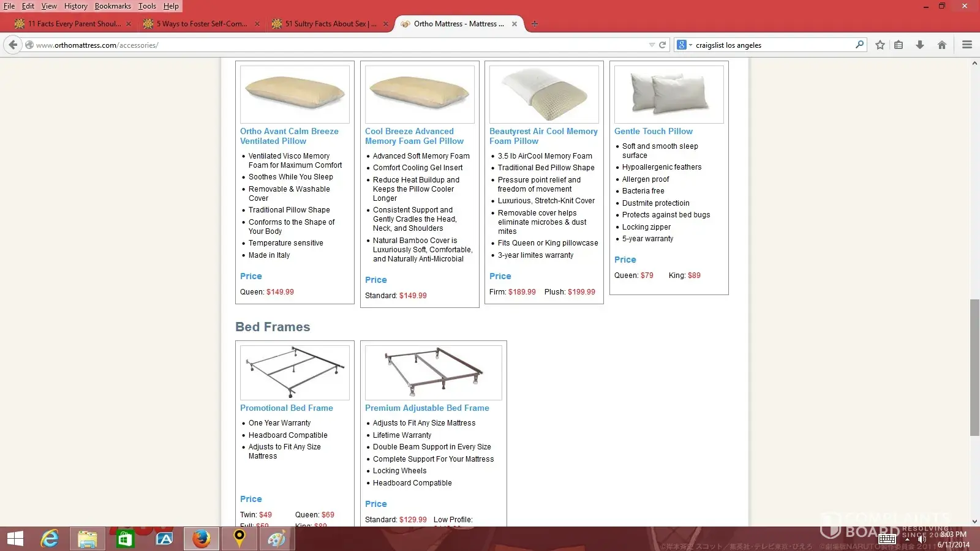Open the 'Premium Adjustable Bed Frame' link

[x=427, y=408]
